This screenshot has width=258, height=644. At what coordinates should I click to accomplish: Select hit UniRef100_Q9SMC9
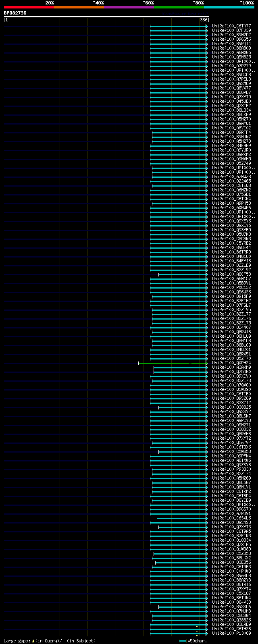(x=231, y=84)
